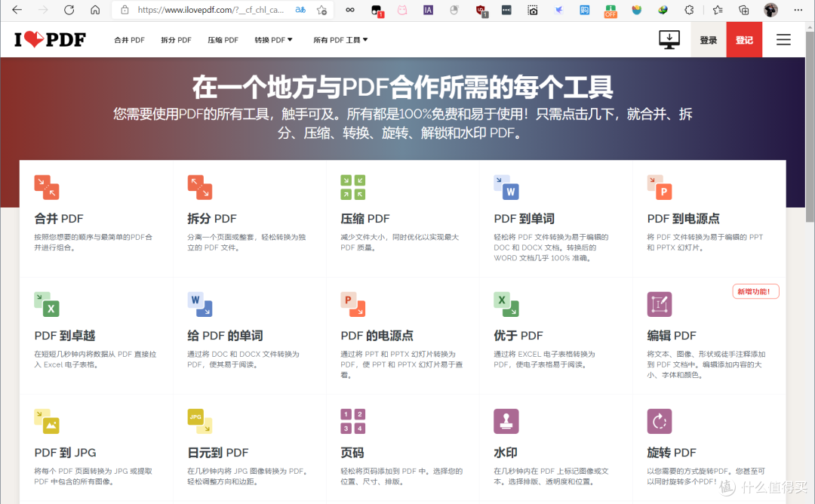Go back with browser back arrow
Screen dimensions: 815x504
click(x=17, y=10)
